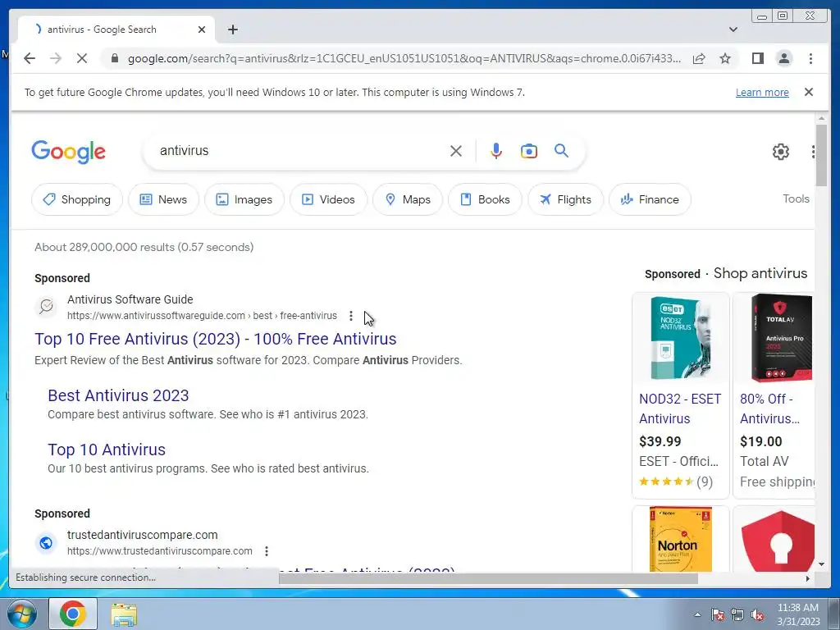
Task: Switch to Videos results
Action: tap(328, 199)
